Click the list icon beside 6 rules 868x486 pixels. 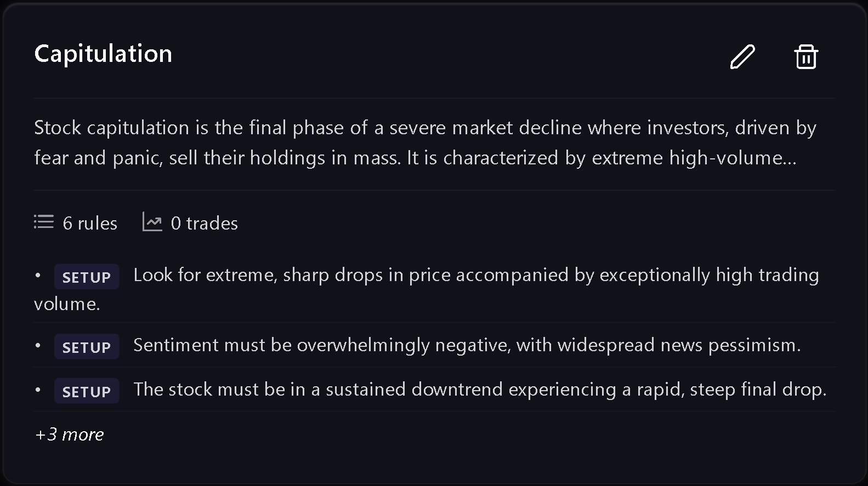44,222
